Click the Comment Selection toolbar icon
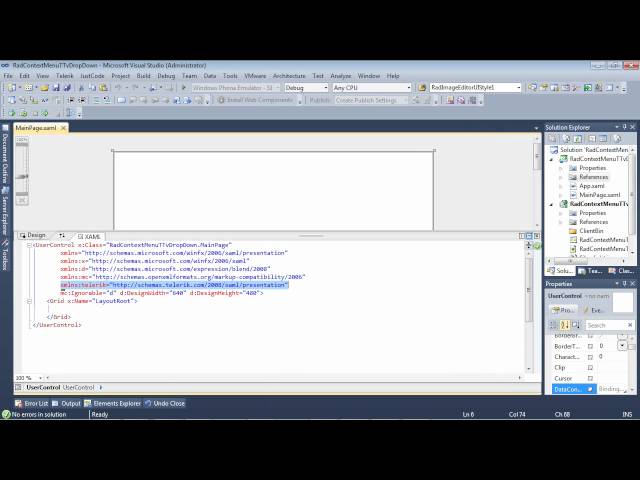The width and height of the screenshot is (640, 480). coord(96,100)
